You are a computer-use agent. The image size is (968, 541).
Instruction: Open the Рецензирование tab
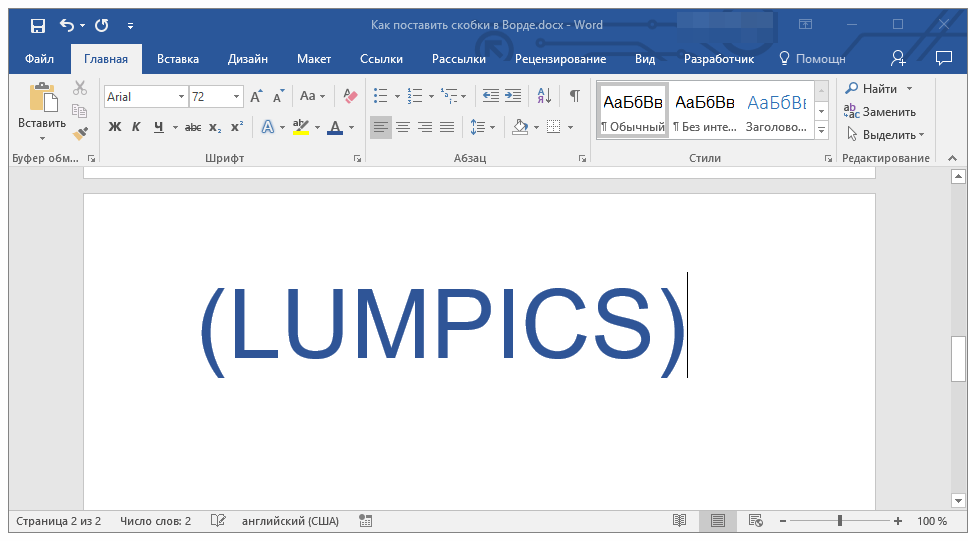point(561,59)
